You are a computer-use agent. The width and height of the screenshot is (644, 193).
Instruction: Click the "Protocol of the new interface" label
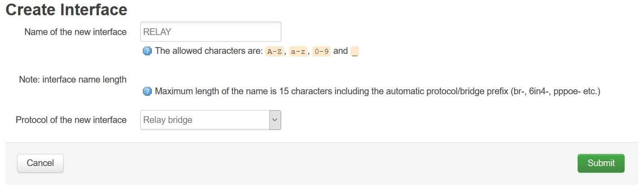(71, 120)
